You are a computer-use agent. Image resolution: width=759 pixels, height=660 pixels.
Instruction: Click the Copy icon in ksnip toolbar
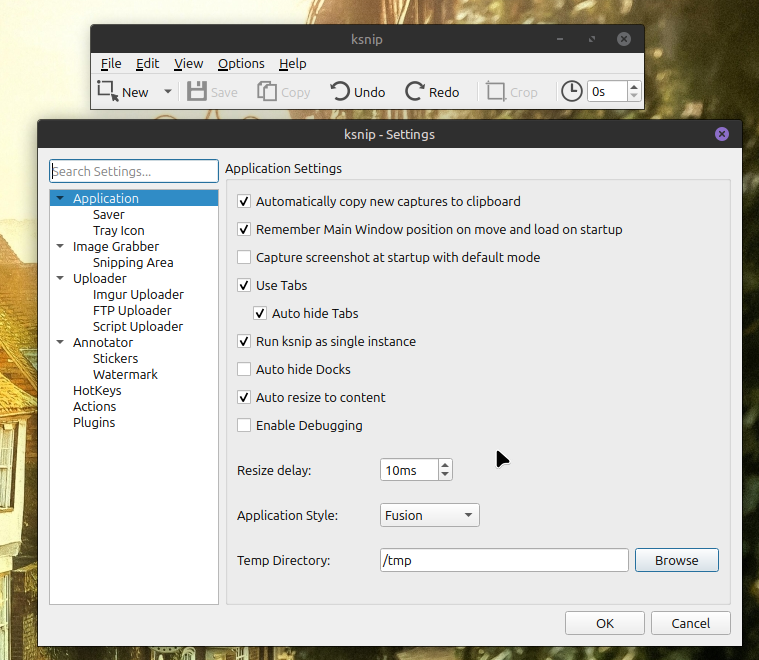pyautogui.click(x=267, y=91)
